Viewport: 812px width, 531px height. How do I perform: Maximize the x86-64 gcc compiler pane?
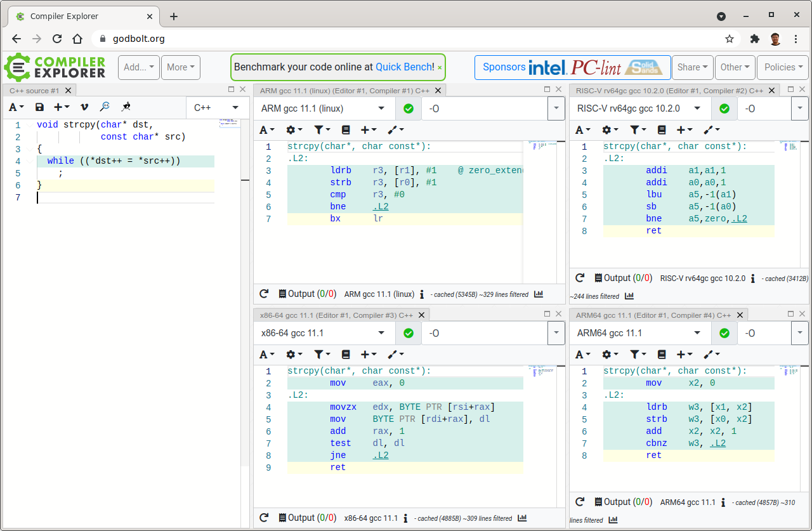[547, 314]
